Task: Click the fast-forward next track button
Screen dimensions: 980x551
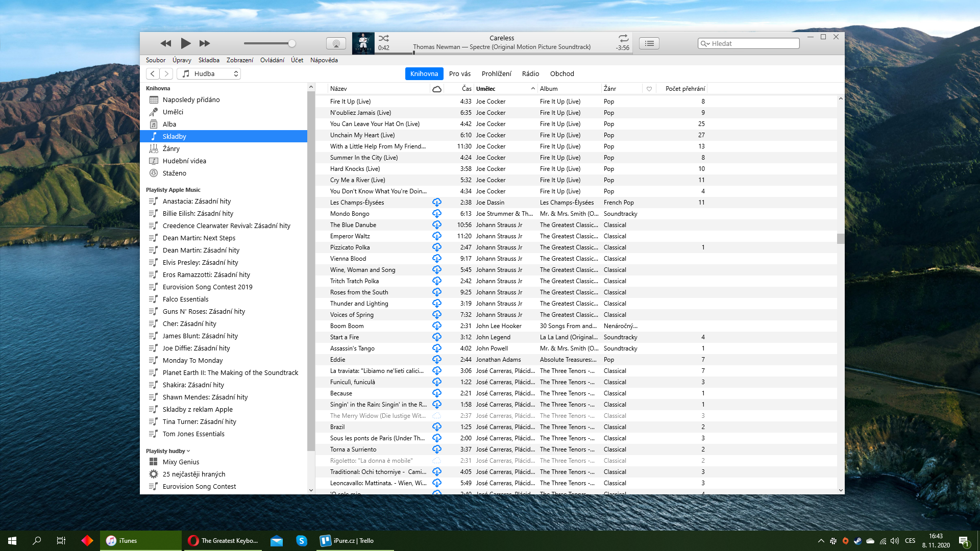Action: click(205, 43)
